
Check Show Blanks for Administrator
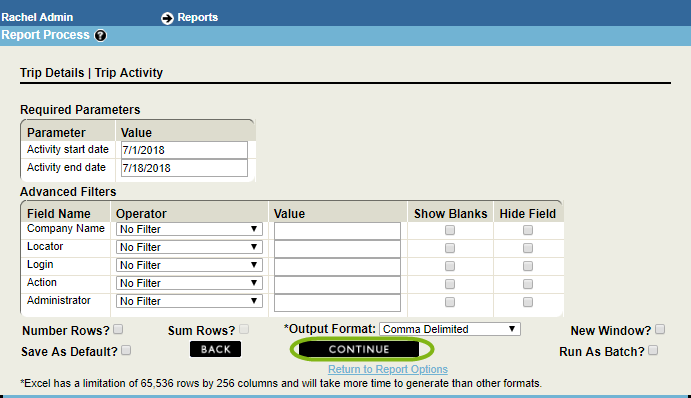click(x=450, y=302)
